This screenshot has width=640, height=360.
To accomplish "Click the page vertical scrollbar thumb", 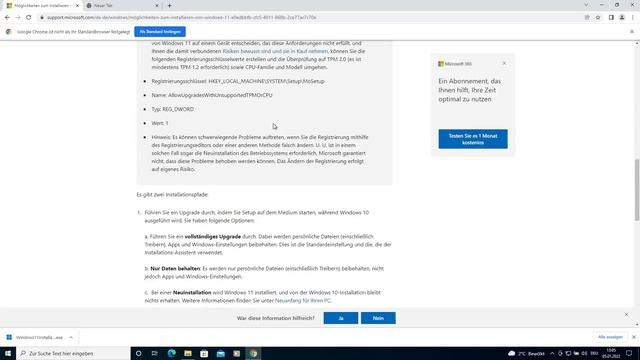I will [637, 190].
